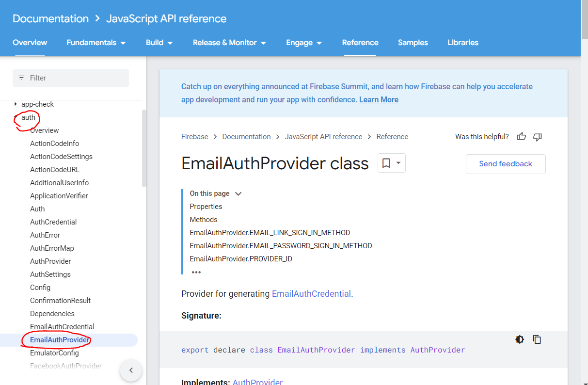
Task: Select the Reference tab
Action: (360, 43)
